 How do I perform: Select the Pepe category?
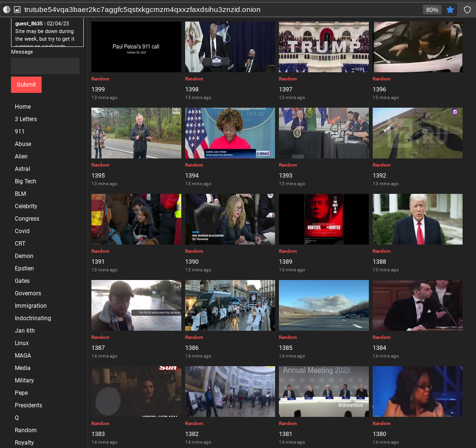(x=21, y=393)
